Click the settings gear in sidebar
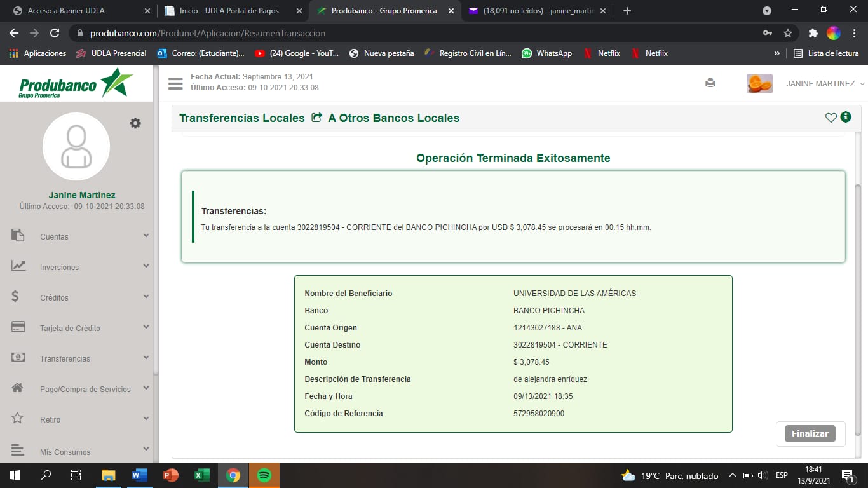The height and width of the screenshot is (488, 868). coord(135,123)
